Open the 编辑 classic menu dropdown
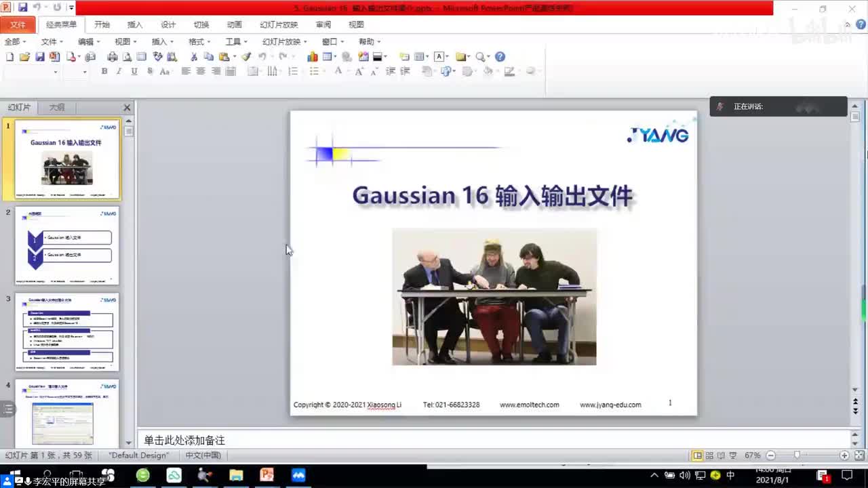 (90, 41)
